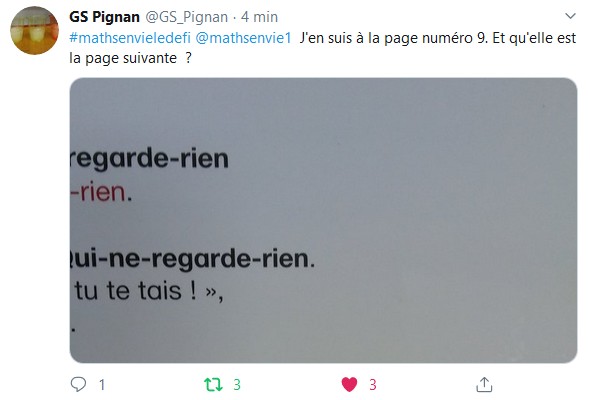The width and height of the screenshot is (590, 400).
Task: Open the tweet via the 4 min timestamp
Action: (259, 17)
